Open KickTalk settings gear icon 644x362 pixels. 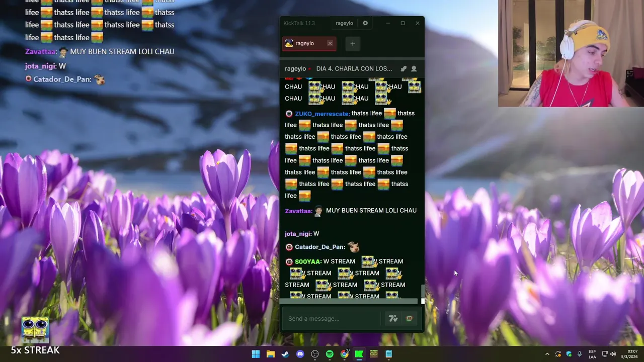[x=365, y=23]
